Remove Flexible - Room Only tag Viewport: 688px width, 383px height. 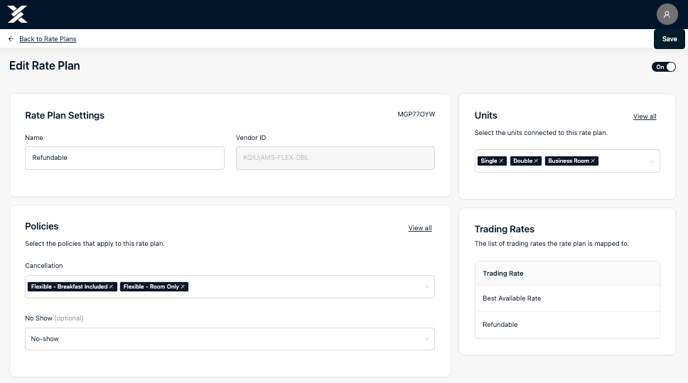(183, 286)
